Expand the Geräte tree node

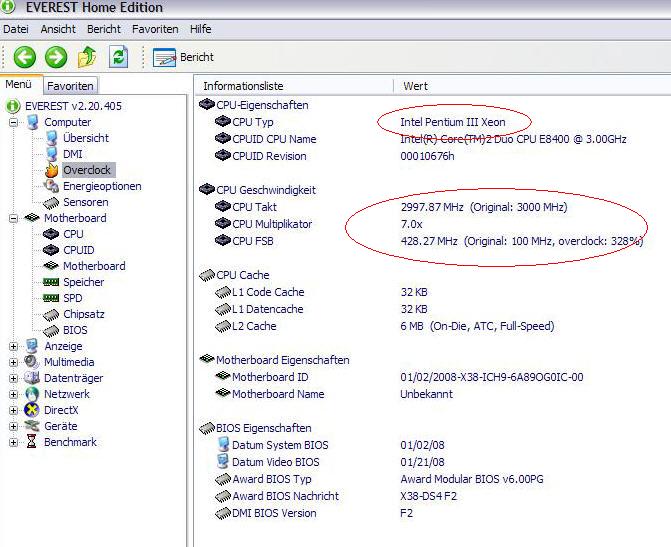pos(13,426)
